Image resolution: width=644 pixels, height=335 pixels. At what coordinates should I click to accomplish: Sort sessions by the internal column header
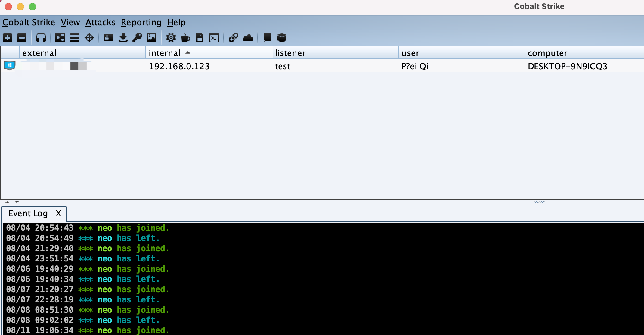tap(164, 53)
